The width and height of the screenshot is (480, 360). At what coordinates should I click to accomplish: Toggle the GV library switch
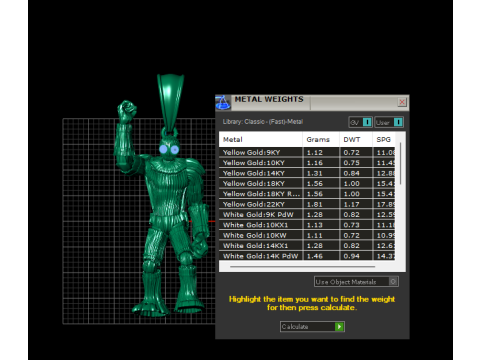tap(360, 122)
